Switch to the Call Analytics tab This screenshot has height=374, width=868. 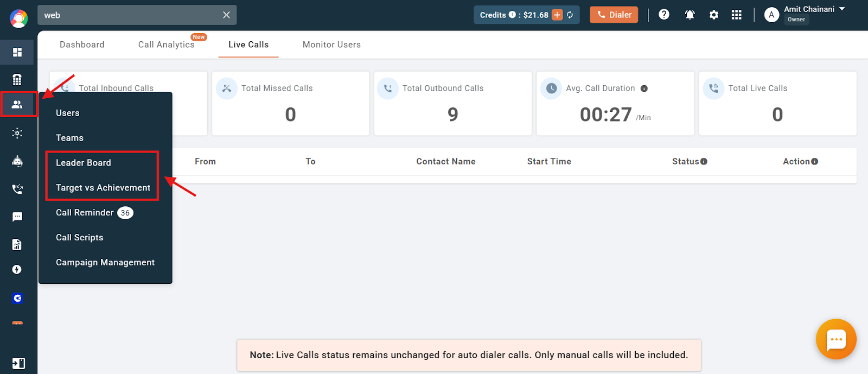[166, 45]
